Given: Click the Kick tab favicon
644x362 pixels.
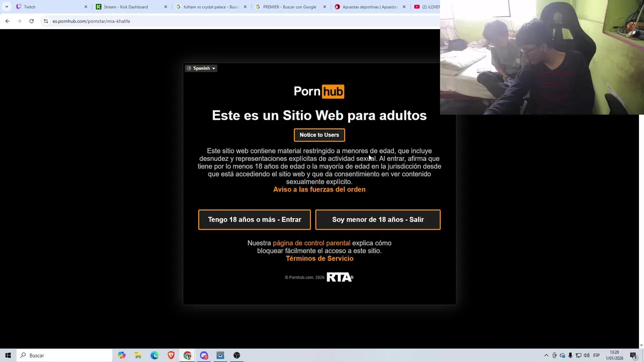Looking at the screenshot, I should [x=99, y=7].
